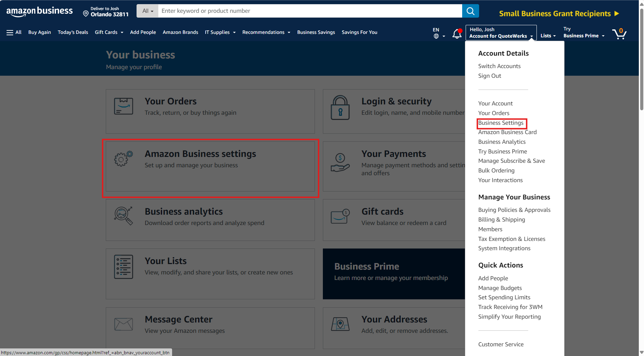Click the Your Addresses map icon
The image size is (644, 356).
(x=340, y=324)
